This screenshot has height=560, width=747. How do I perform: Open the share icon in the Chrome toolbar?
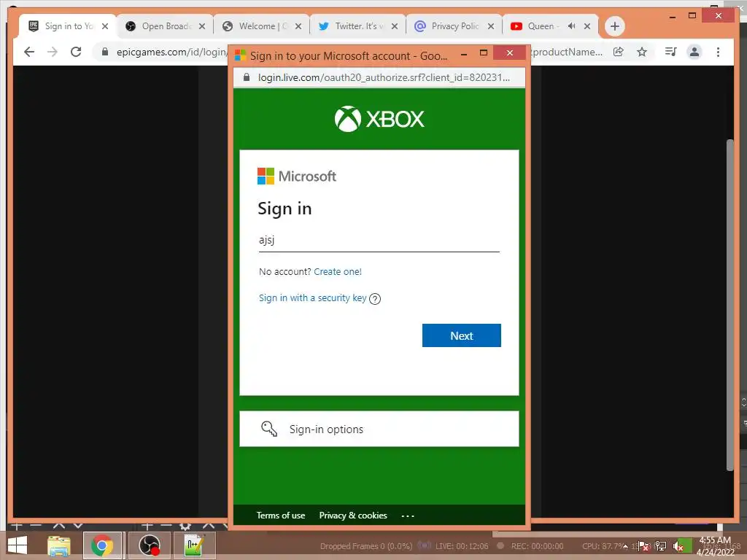[x=619, y=52]
